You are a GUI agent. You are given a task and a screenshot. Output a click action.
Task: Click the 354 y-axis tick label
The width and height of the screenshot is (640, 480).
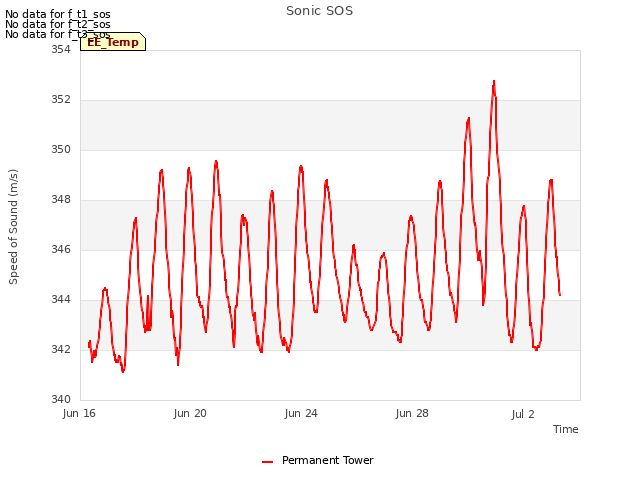point(61,49)
